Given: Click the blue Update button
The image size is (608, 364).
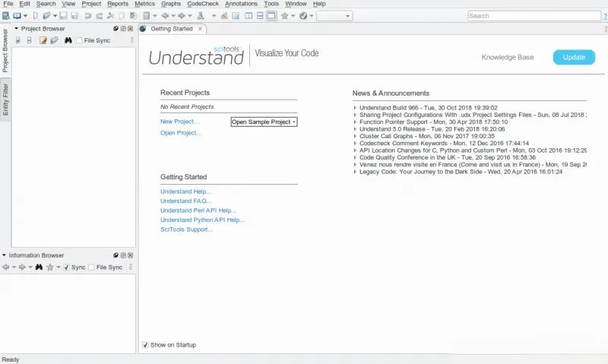Looking at the screenshot, I should coord(574,57).
